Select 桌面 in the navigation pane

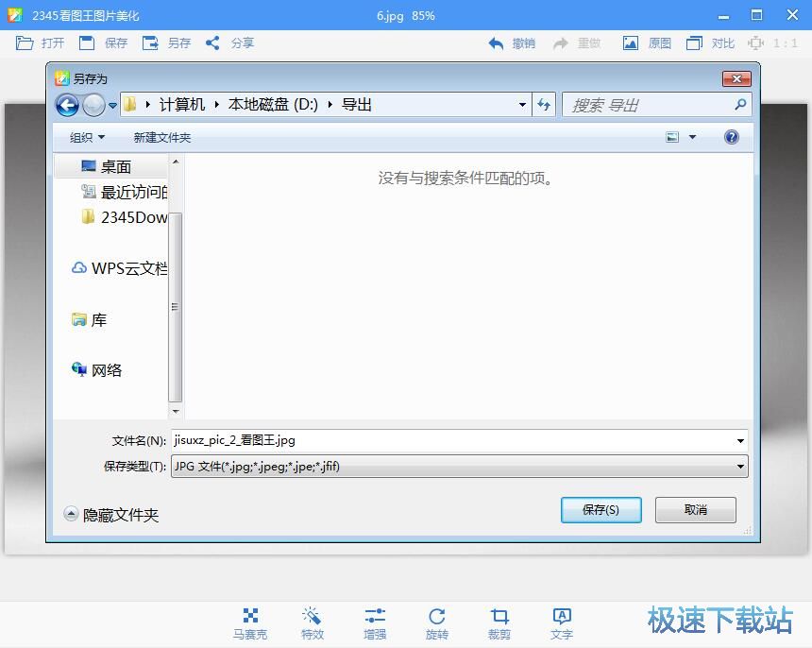[x=111, y=167]
